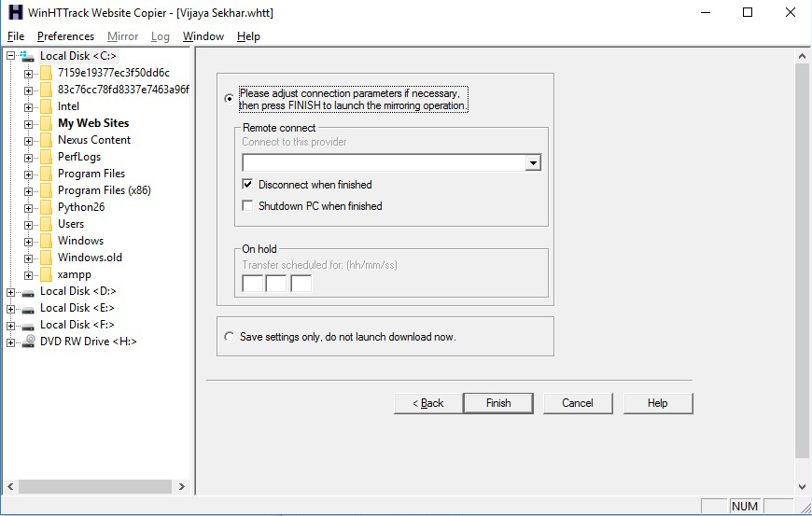Open the Preferences menu
The width and height of the screenshot is (812, 516).
pyautogui.click(x=65, y=36)
